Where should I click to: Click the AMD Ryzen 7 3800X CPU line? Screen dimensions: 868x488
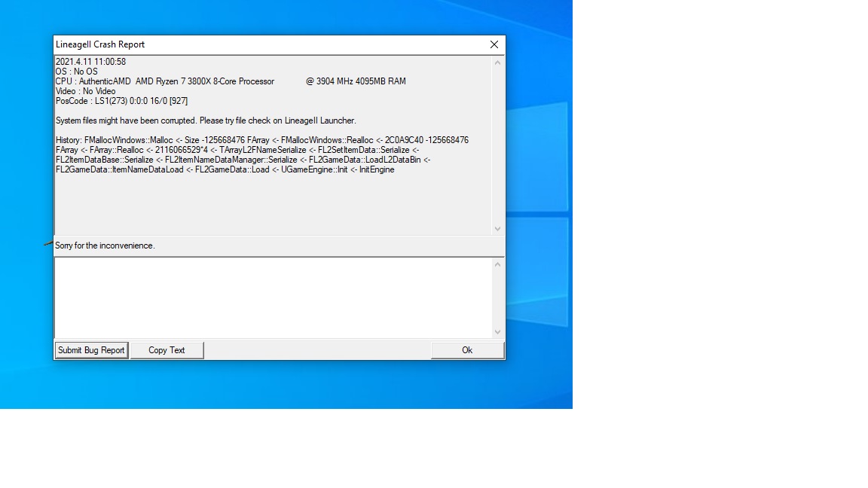point(203,81)
